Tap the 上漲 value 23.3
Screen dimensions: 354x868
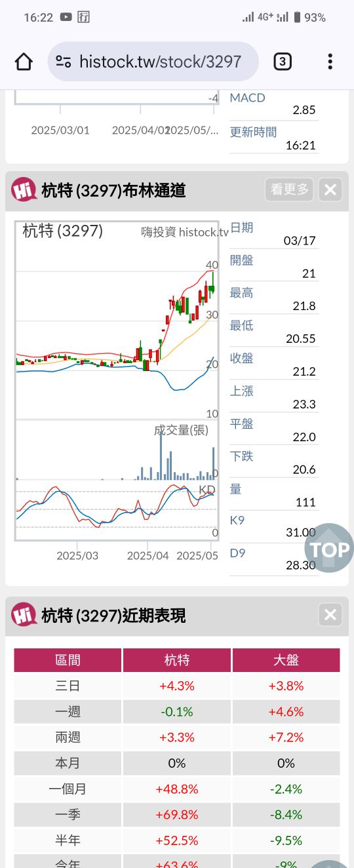(x=304, y=404)
